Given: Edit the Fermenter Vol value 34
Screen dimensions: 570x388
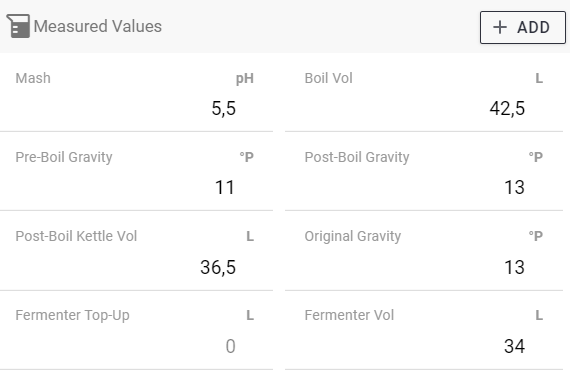Looking at the screenshot, I should tap(514, 346).
